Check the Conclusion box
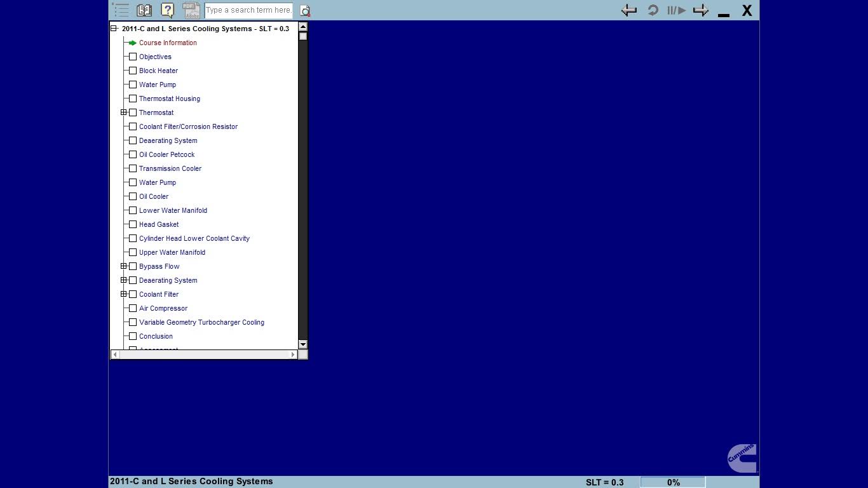 (x=133, y=336)
